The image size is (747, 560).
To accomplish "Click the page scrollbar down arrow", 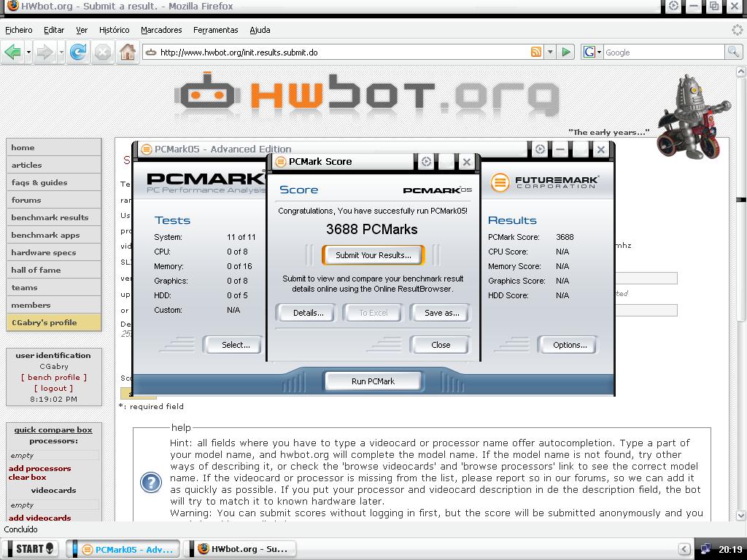I will (741, 515).
